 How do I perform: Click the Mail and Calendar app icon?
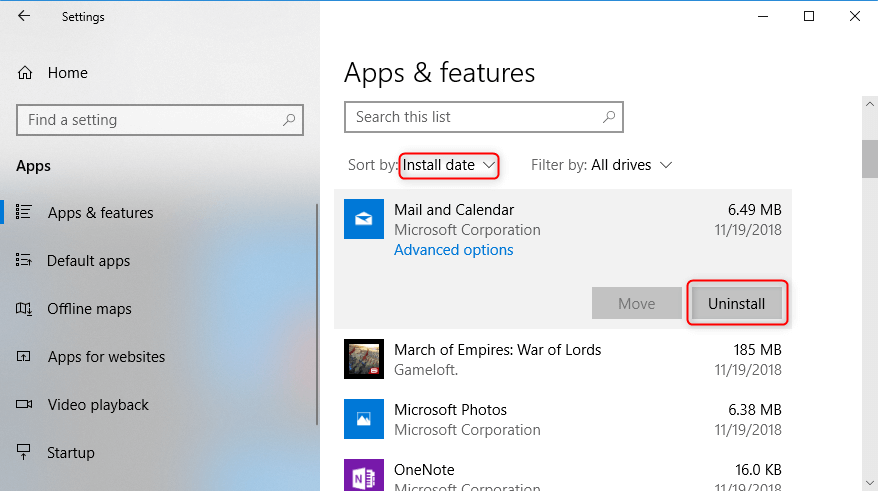pos(364,219)
